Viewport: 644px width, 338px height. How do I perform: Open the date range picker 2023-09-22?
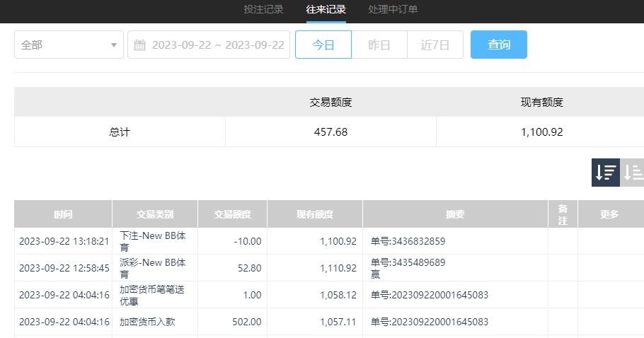218,45
